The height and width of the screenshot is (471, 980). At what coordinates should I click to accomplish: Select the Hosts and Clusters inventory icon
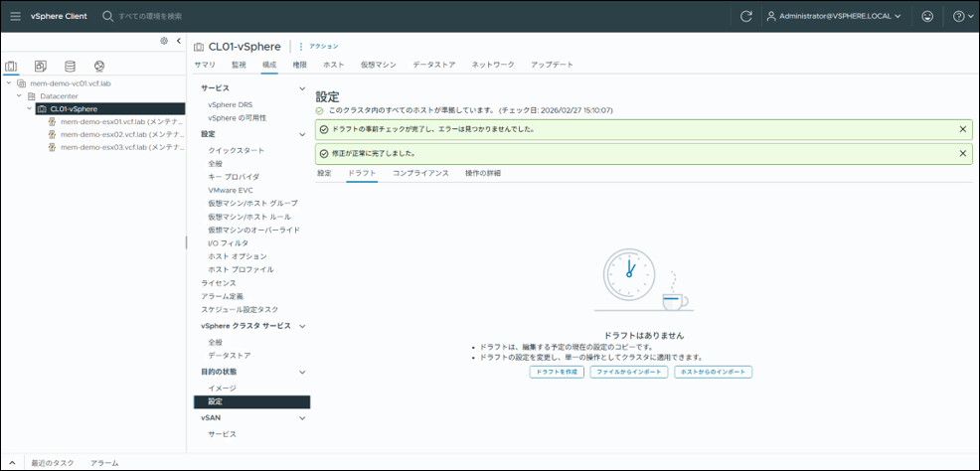click(12, 67)
